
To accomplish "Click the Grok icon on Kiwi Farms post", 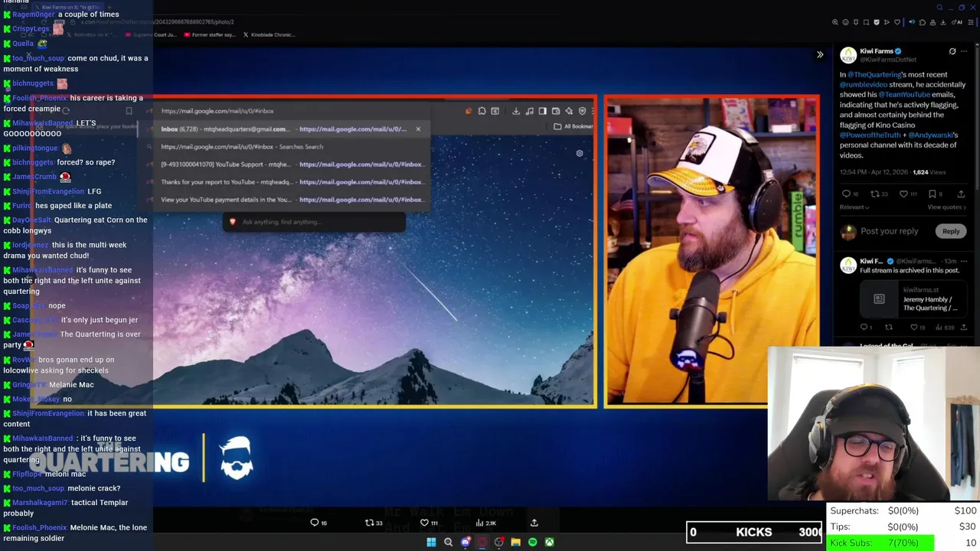I will [x=952, y=51].
